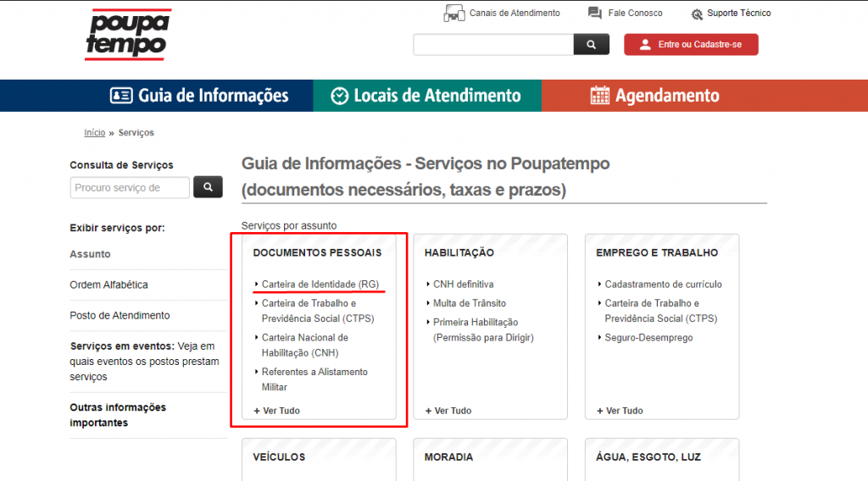Click the calendar icon in Agendamento
Image resolution: width=868 pixels, height=481 pixels.
[x=600, y=96]
